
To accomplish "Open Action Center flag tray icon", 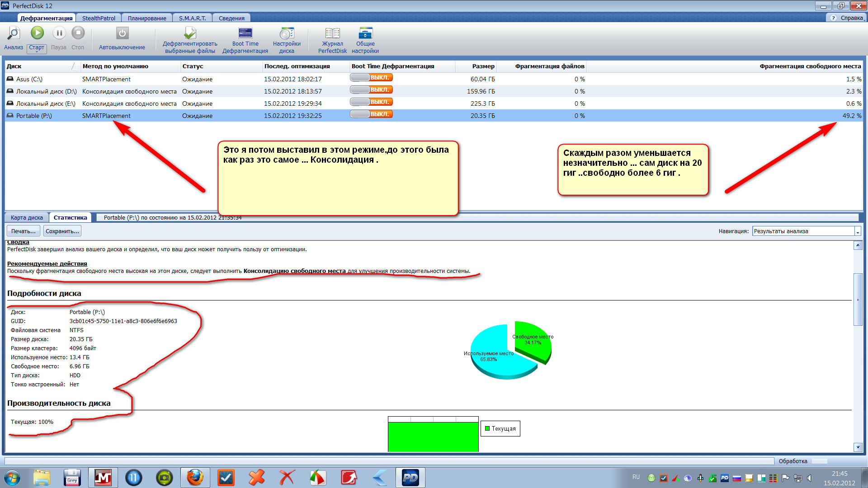I will (786, 478).
